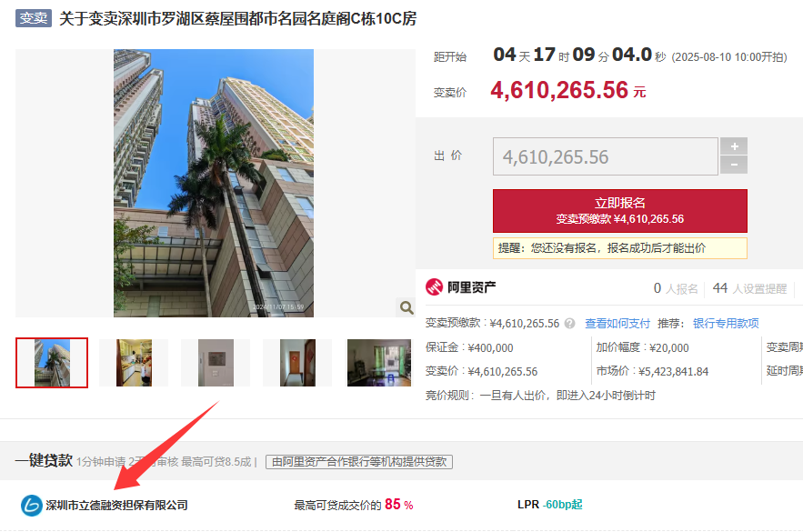Screen dimensions: 803x532
Task: Open the 银行专用款项 link
Action: 726,324
